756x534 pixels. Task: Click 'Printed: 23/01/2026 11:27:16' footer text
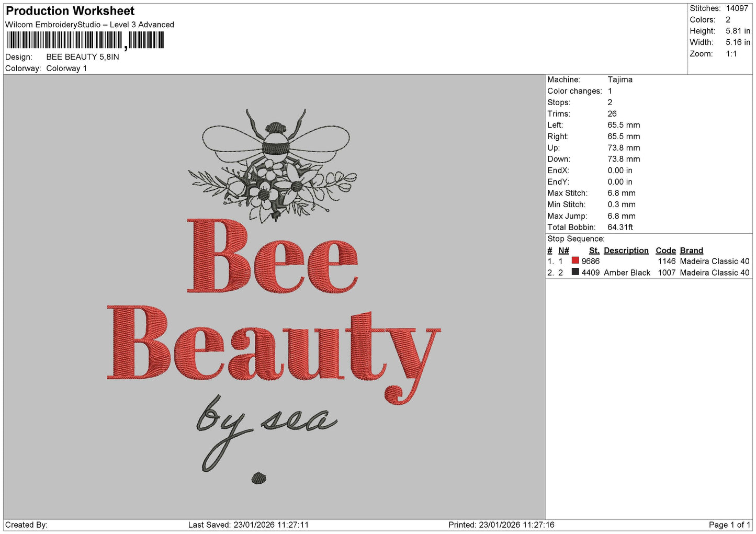(x=501, y=525)
